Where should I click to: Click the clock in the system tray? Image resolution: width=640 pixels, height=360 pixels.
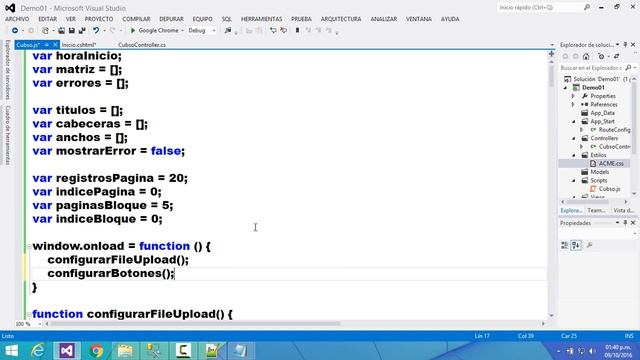(x=618, y=351)
